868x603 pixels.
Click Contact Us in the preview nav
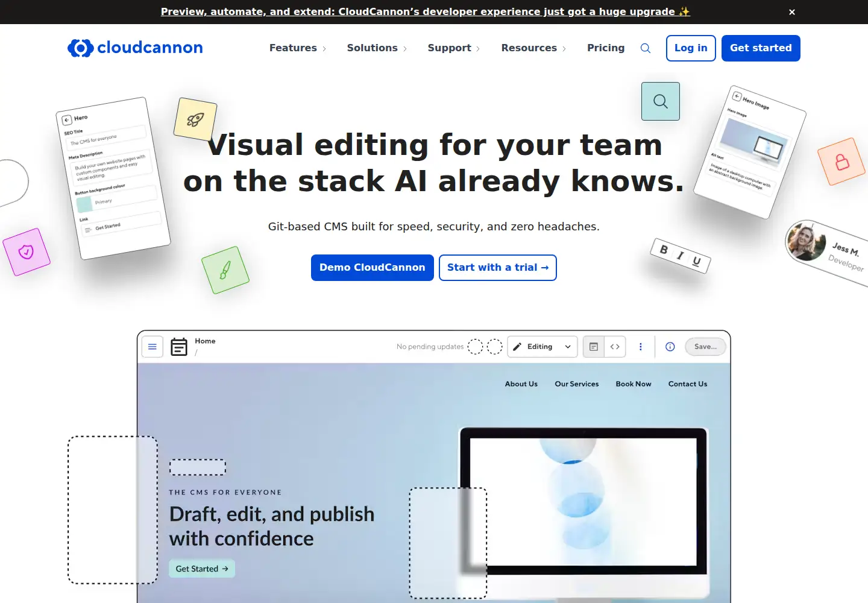click(x=688, y=384)
